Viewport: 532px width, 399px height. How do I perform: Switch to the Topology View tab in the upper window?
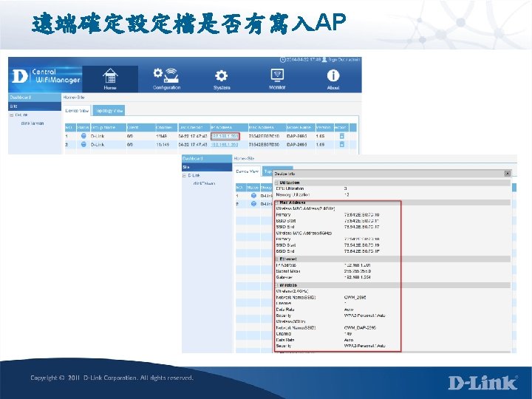[109, 111]
